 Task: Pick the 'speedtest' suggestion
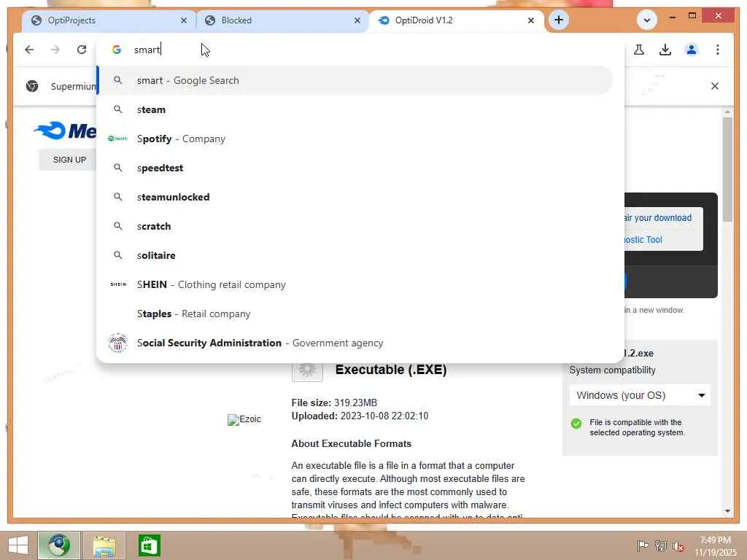click(x=355, y=168)
